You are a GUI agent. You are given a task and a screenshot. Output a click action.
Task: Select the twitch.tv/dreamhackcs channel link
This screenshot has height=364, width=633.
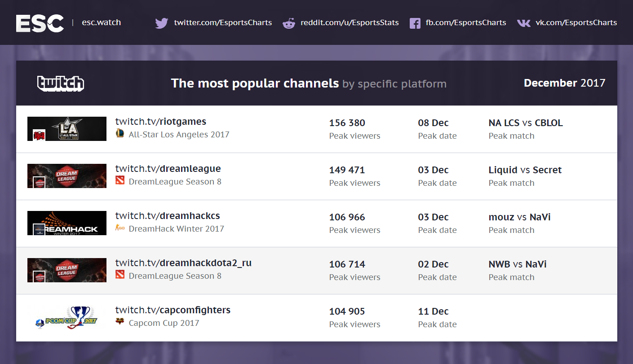pyautogui.click(x=167, y=216)
